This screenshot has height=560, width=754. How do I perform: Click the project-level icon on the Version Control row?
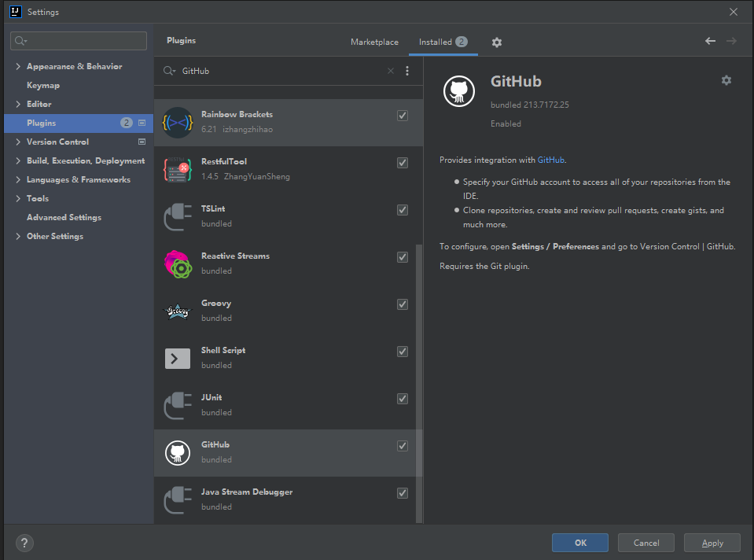pyautogui.click(x=142, y=142)
